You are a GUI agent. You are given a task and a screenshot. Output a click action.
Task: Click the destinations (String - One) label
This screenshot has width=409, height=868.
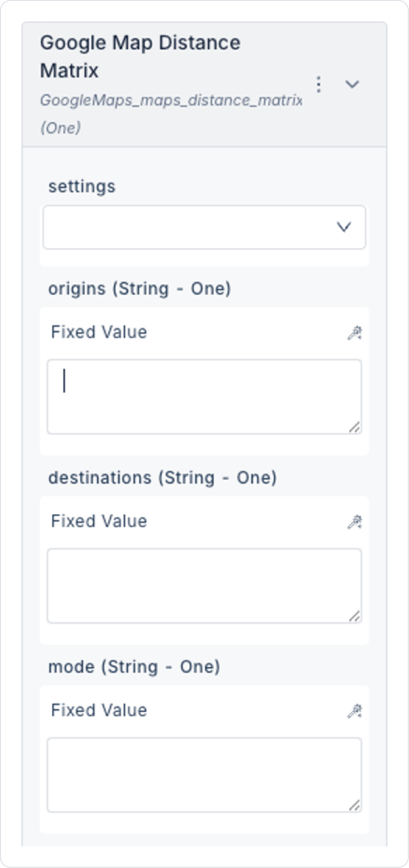162,477
